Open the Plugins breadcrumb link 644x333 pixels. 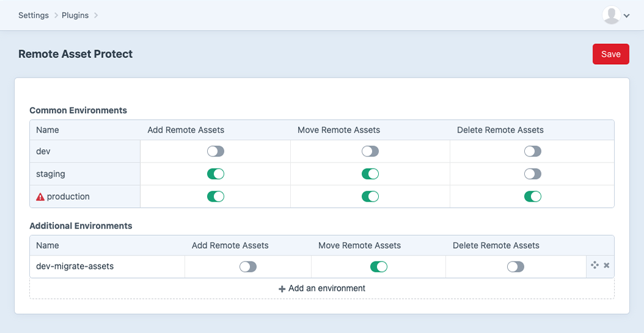pyautogui.click(x=75, y=15)
